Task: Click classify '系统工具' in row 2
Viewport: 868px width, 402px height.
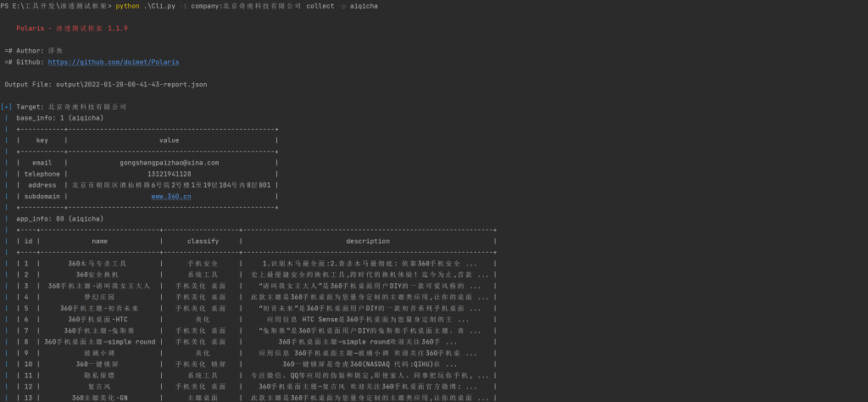Action: (203, 275)
